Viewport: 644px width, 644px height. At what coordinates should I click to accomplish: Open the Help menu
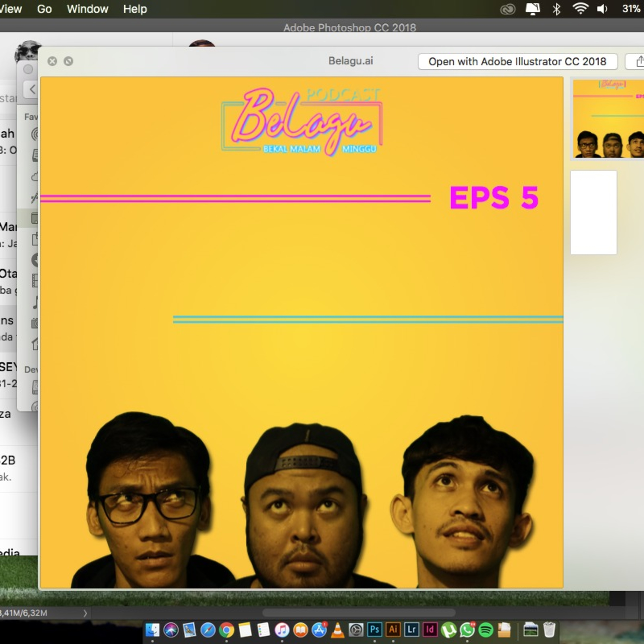[135, 9]
